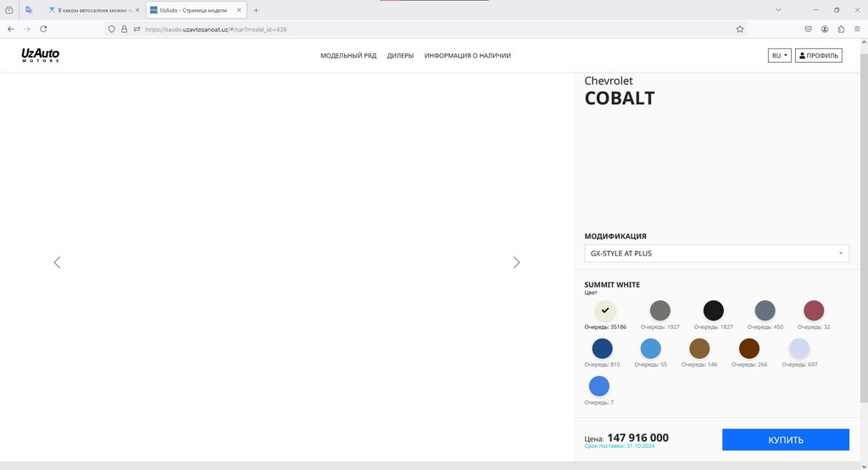Open the list all tabs chevron
This screenshot has height=470, width=868.
[778, 10]
